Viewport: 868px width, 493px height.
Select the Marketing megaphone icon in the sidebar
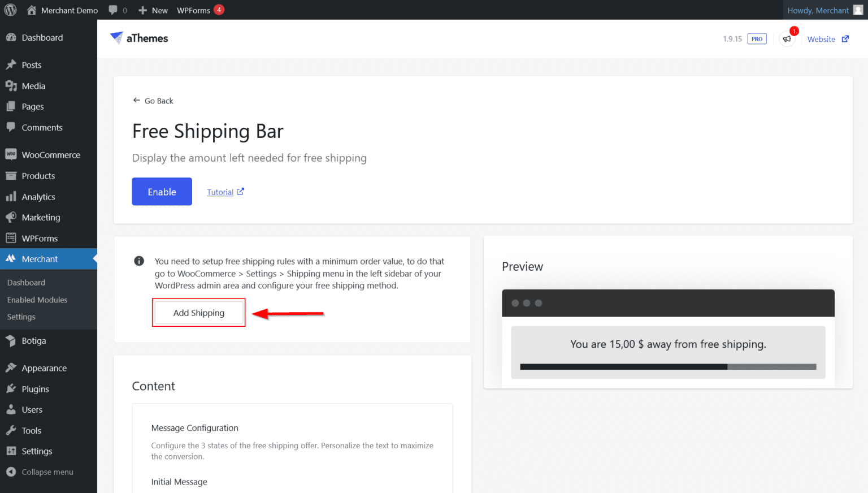pyautogui.click(x=10, y=217)
